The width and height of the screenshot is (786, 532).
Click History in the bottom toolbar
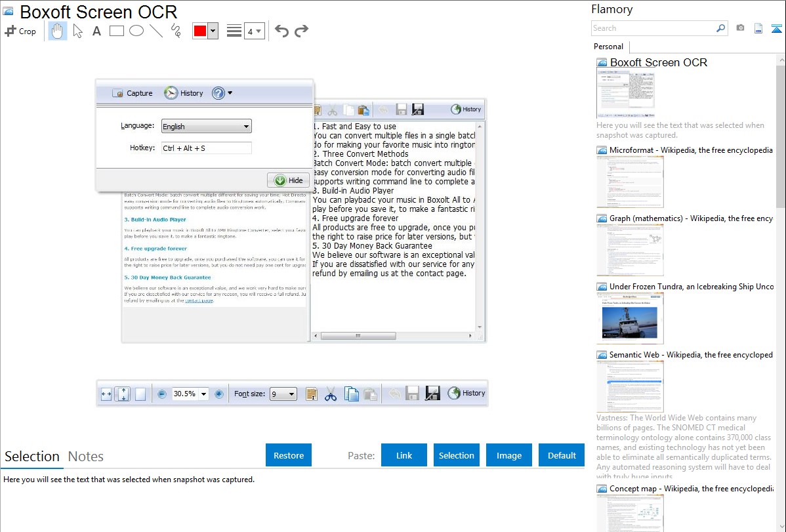coord(466,393)
